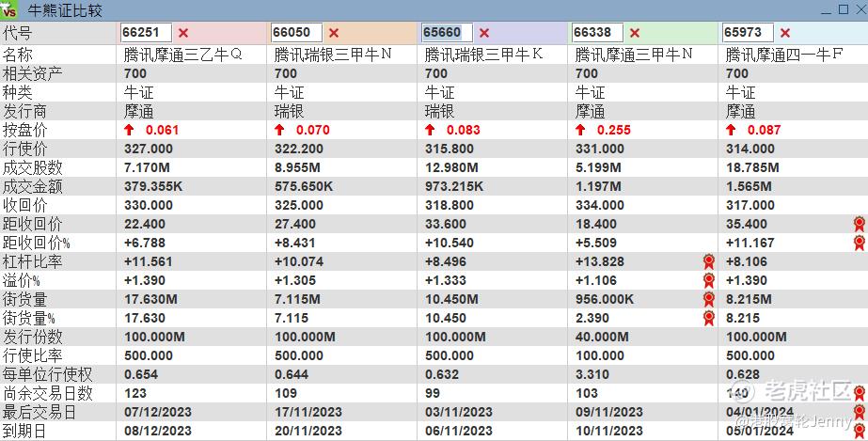868x441 pixels.
Task: Click the award ribbon next to 35.400
Action: coord(860,224)
